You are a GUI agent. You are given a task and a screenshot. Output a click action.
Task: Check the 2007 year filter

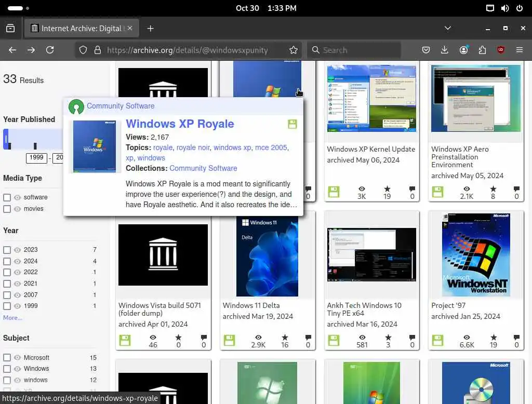pyautogui.click(x=7, y=295)
